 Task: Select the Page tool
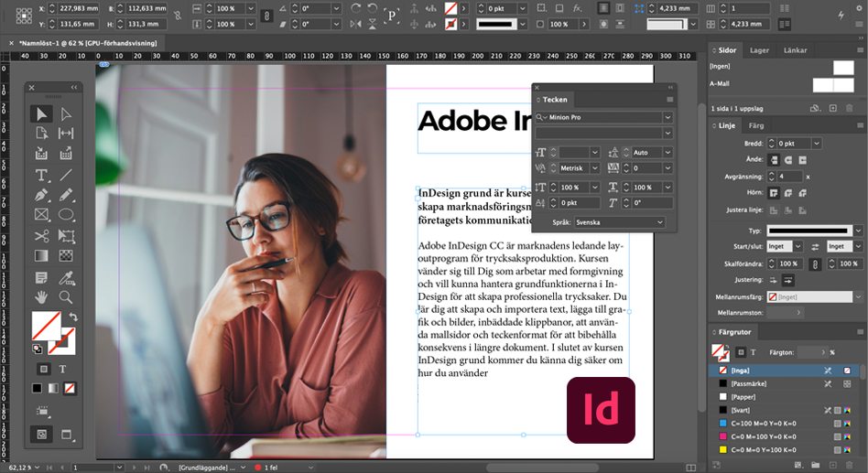tap(41, 134)
